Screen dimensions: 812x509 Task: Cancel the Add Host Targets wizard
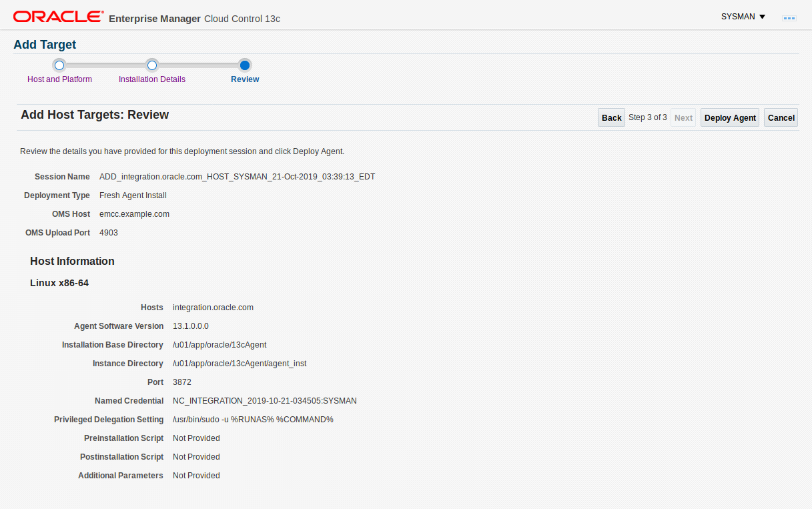pos(781,117)
